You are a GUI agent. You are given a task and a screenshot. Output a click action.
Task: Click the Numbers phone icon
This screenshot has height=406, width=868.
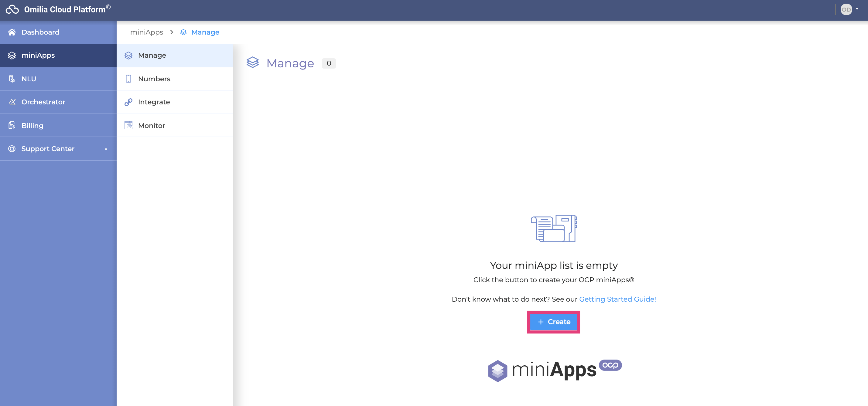[x=128, y=79]
